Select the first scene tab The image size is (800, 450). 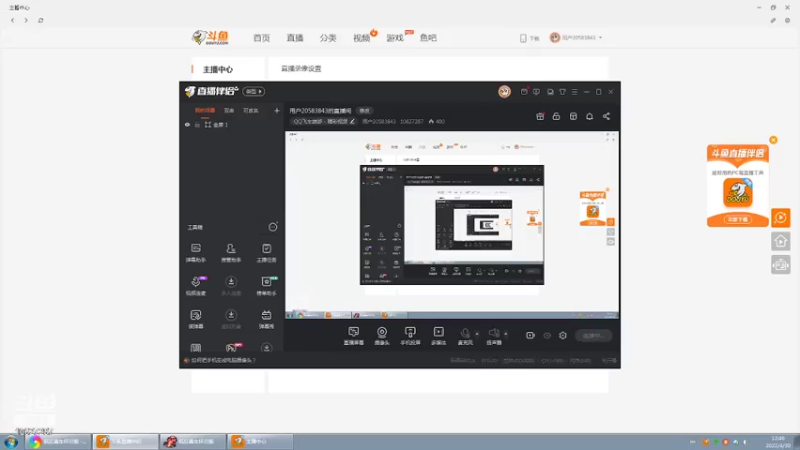(205, 110)
